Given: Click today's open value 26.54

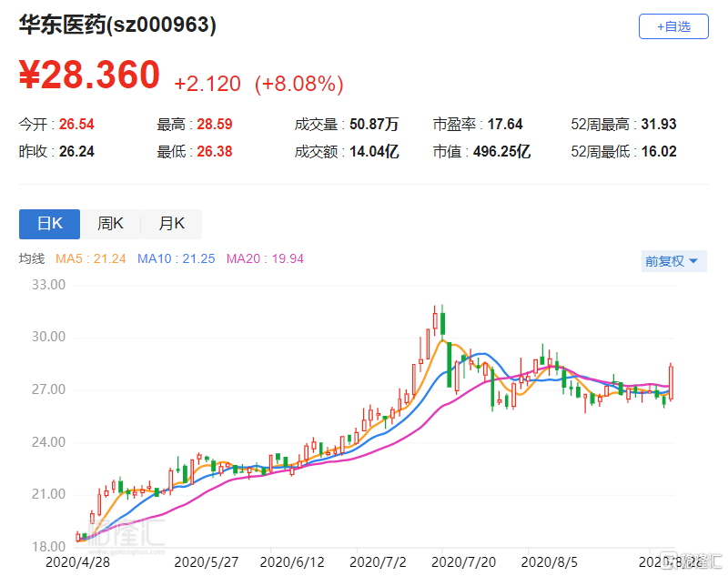Looking at the screenshot, I should (76, 125).
